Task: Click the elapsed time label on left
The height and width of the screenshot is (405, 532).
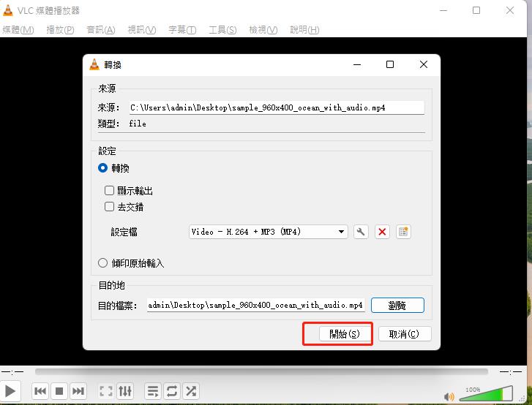Action: pos(12,372)
